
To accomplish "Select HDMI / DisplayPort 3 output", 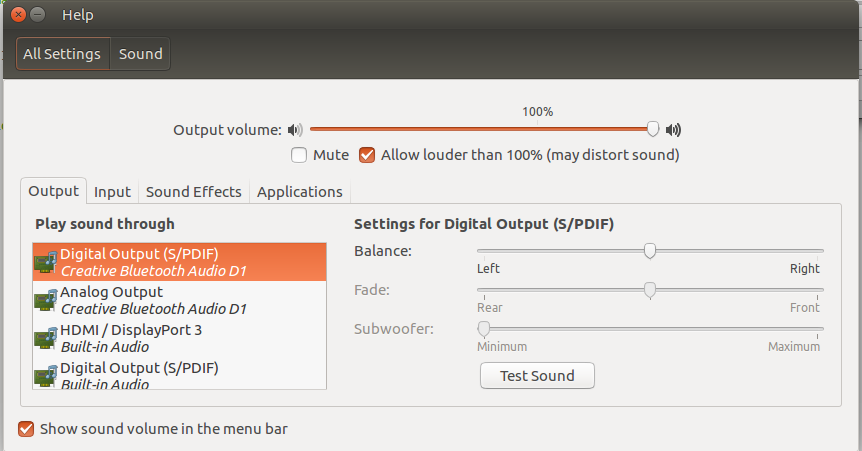I will 179,338.
